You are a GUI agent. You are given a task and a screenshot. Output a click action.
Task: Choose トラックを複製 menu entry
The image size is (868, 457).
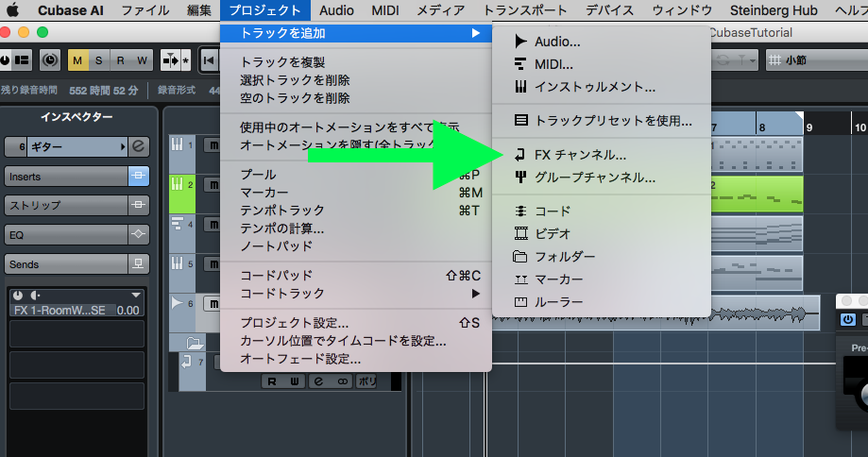(355, 62)
